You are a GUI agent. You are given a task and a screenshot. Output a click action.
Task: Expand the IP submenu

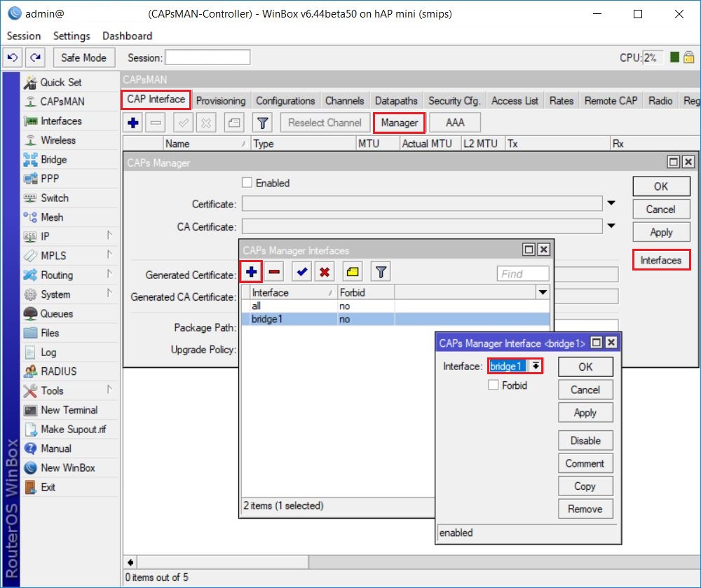pyautogui.click(x=109, y=235)
